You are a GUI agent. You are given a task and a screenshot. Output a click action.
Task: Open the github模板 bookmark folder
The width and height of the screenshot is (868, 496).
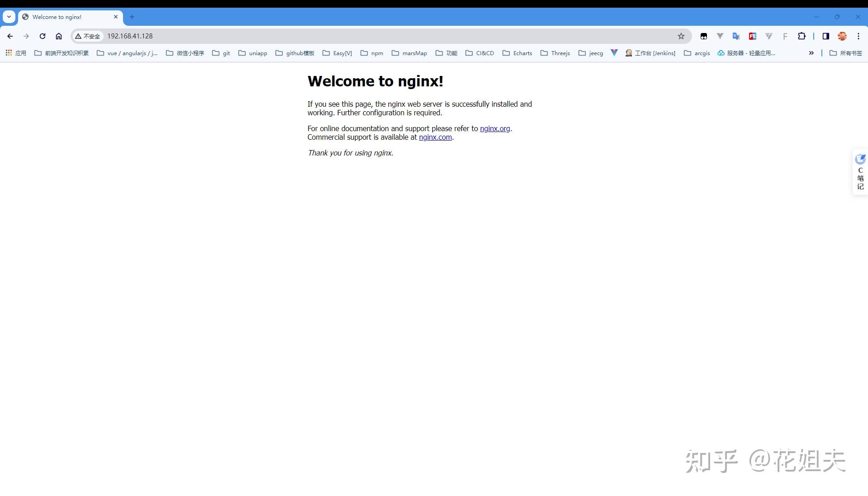[x=295, y=53]
